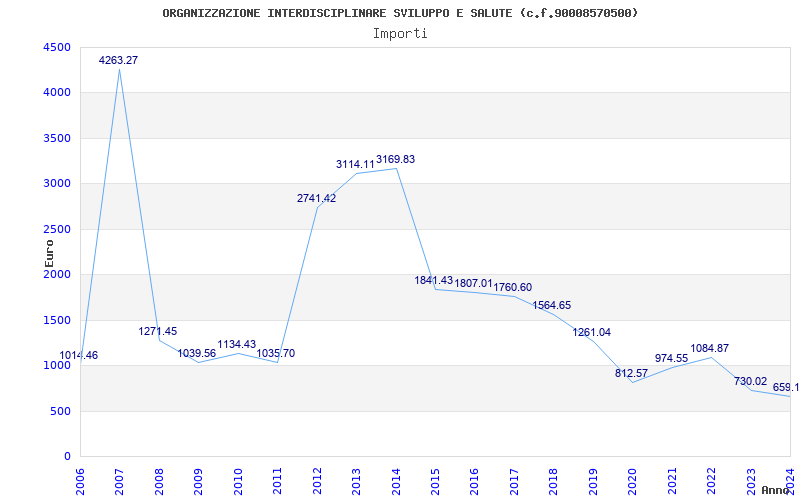The image size is (800, 500).
Task: Click the x-axis year 2020
Action: [632, 482]
